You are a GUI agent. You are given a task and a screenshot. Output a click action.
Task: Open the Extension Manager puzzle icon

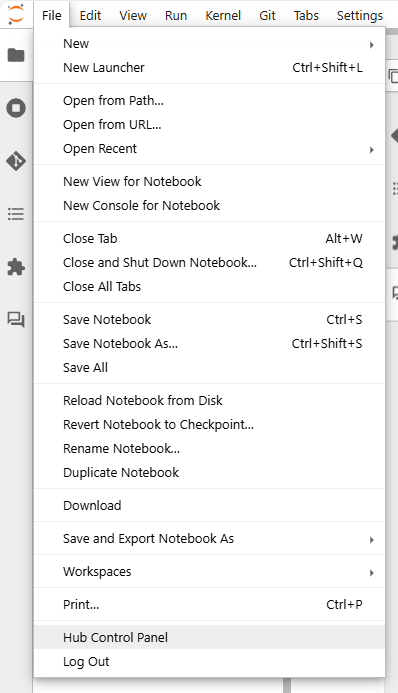tap(16, 267)
